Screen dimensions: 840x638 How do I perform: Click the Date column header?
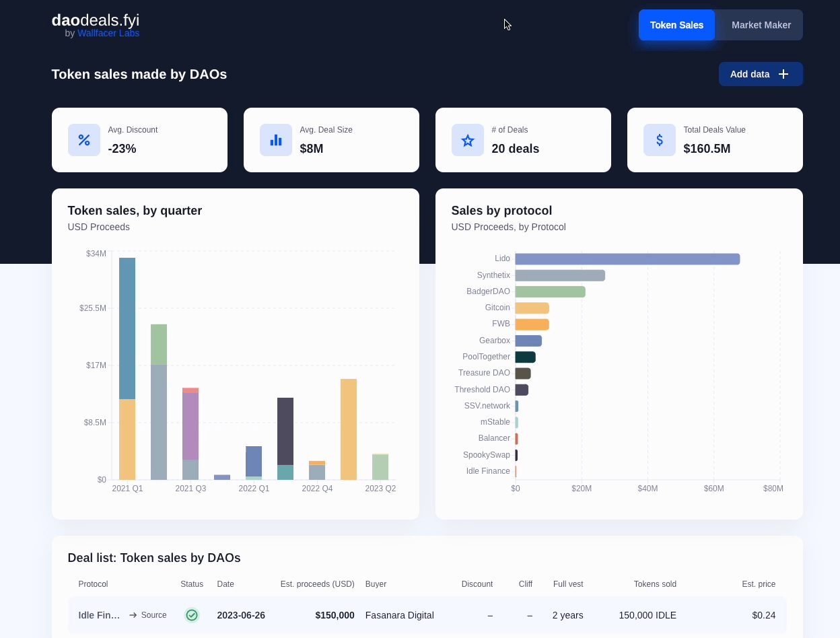(x=225, y=584)
